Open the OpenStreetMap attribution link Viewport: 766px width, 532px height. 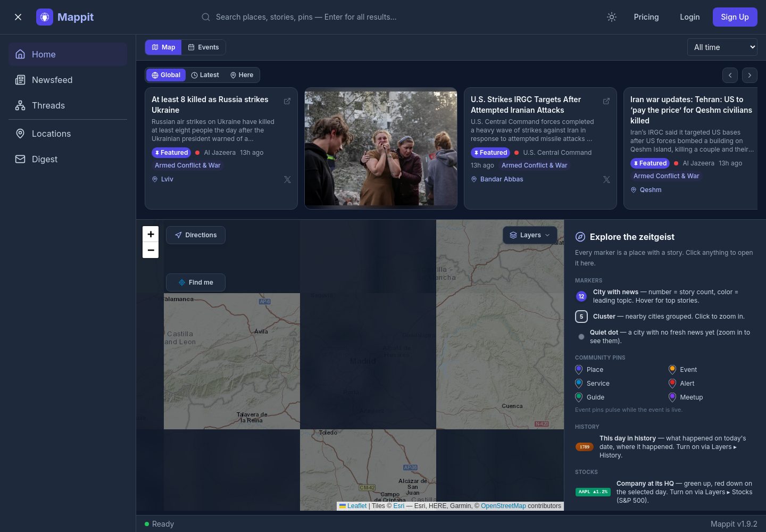(x=503, y=506)
